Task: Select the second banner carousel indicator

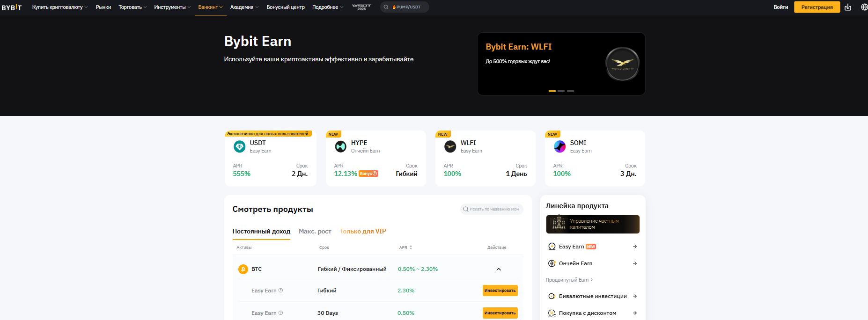Action: pyautogui.click(x=561, y=91)
